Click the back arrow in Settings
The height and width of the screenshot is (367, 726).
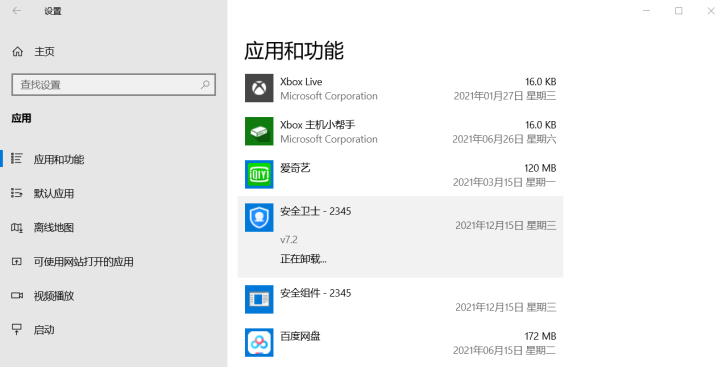click(x=17, y=11)
